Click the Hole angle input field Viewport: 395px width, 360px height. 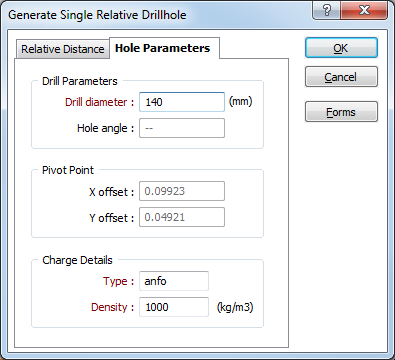tap(182, 128)
